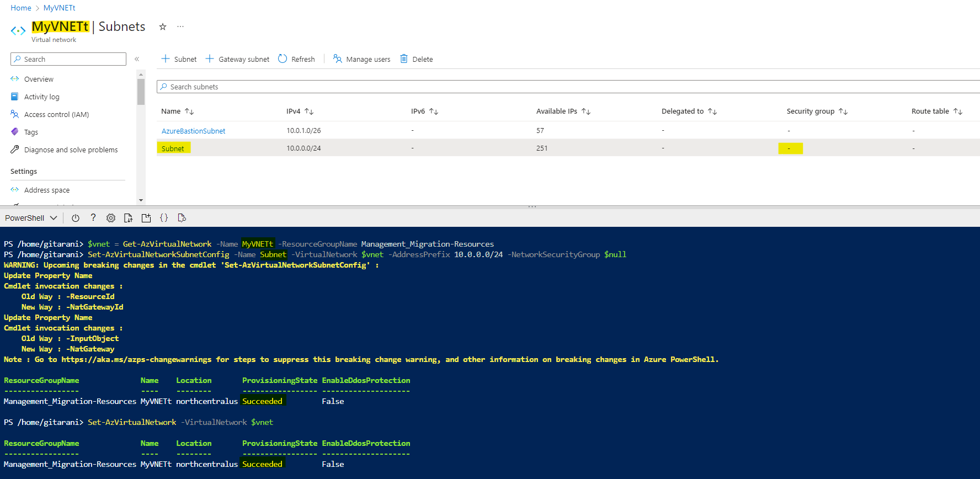
Task: Open Access control (IAM) menu item
Action: click(x=56, y=115)
